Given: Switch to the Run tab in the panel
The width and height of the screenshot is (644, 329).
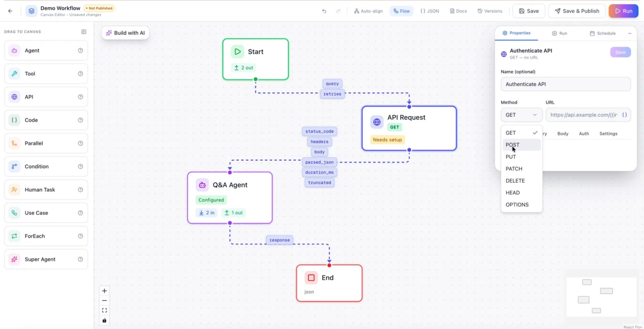Looking at the screenshot, I should point(559,33).
